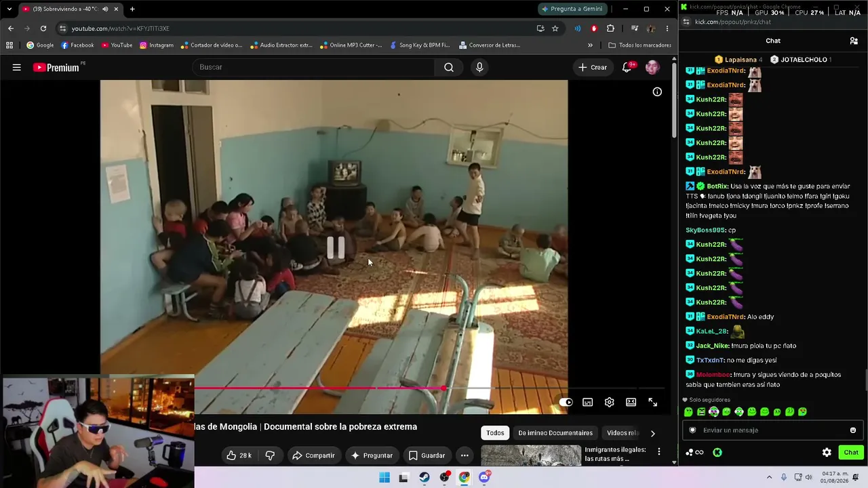Open the 'Inmigrantes ilegales' video thumbnail
This screenshot has height=488, width=868.
(x=531, y=455)
